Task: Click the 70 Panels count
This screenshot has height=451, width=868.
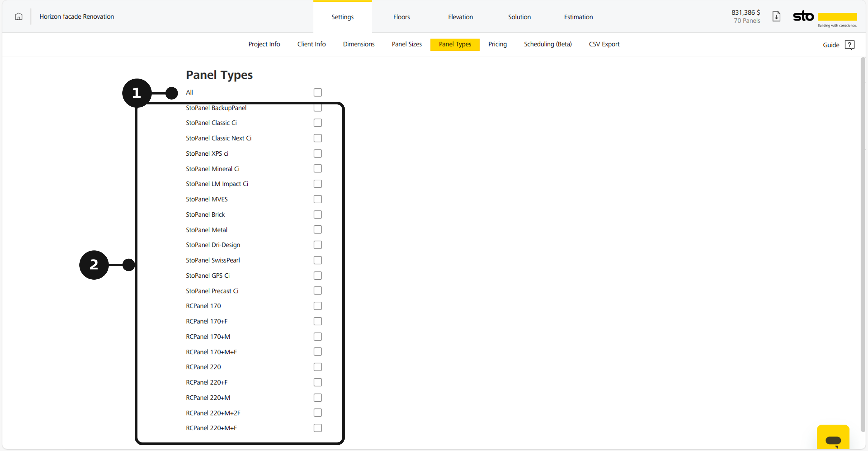Action: 747,21
